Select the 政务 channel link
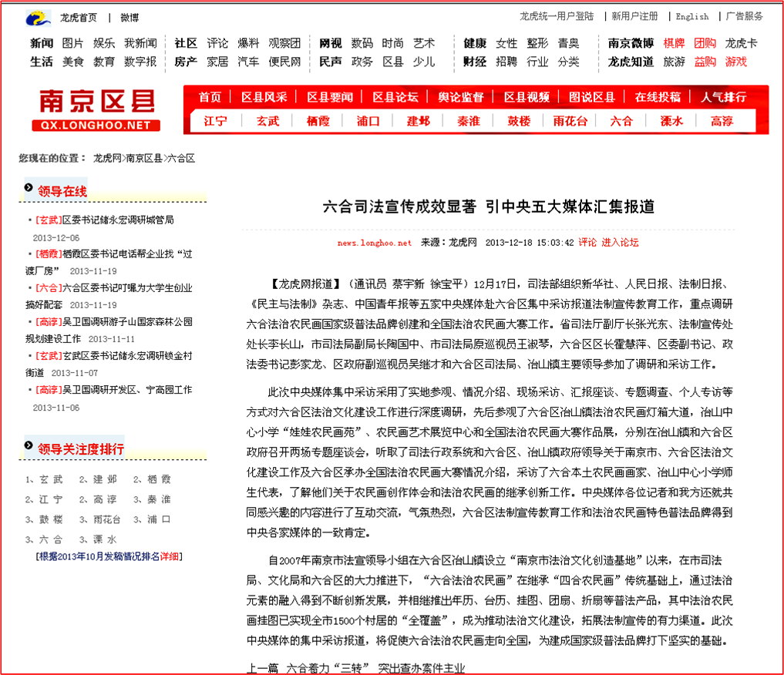 [362, 62]
